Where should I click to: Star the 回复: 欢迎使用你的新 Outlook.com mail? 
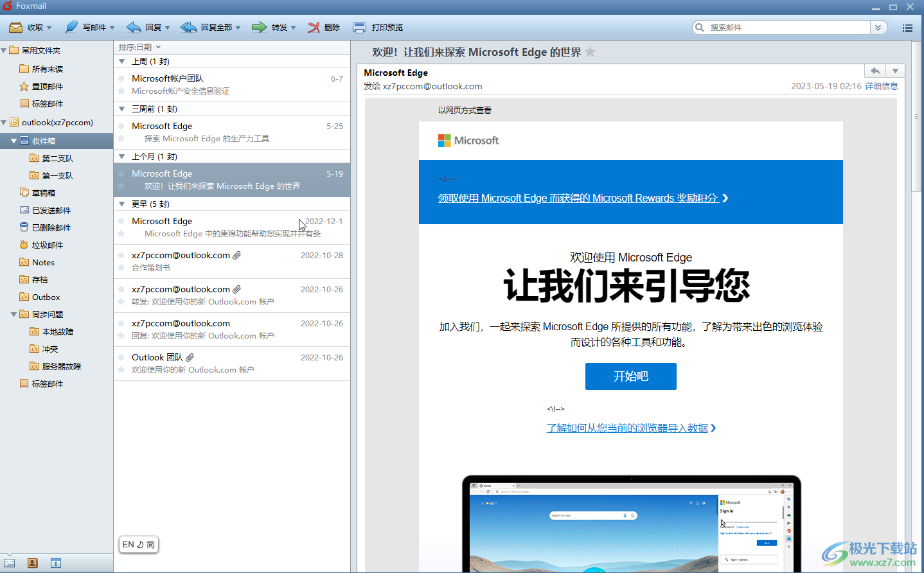click(121, 336)
